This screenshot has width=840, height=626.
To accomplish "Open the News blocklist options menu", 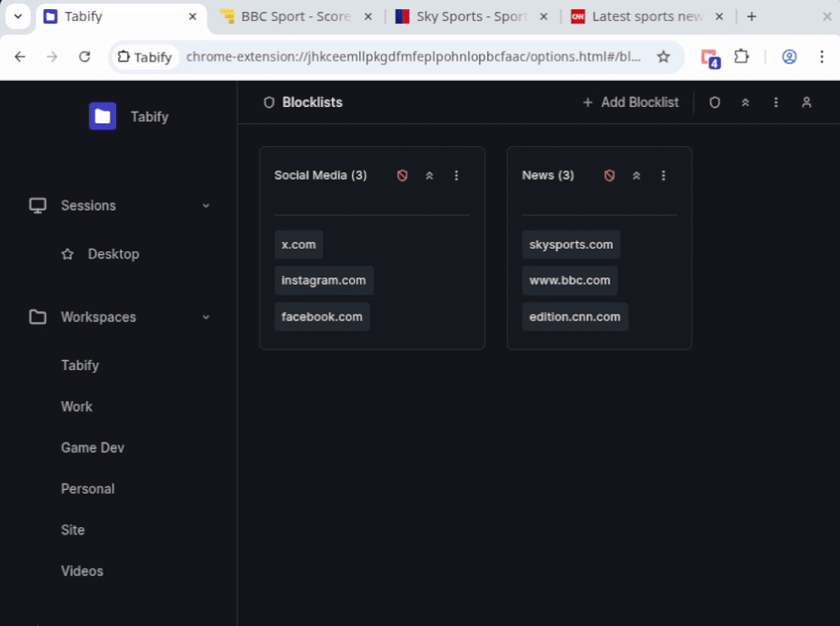I will (663, 175).
